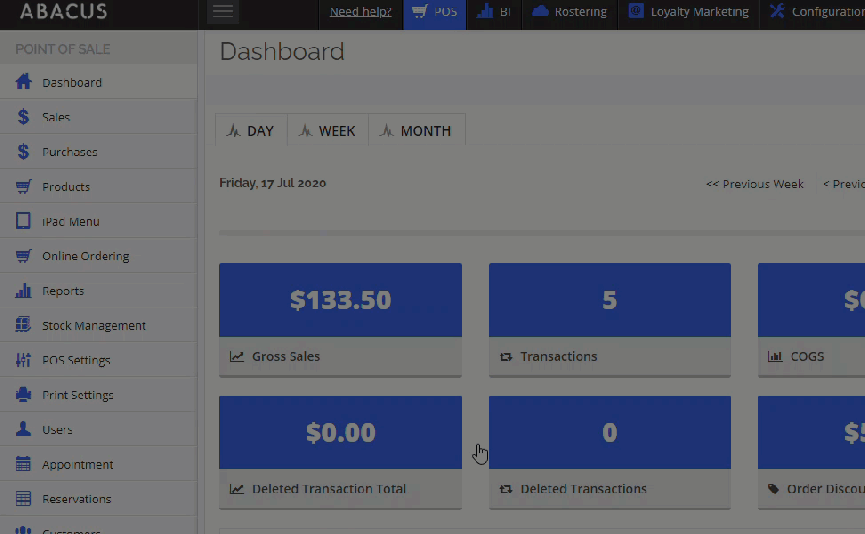
Task: Open iPad Menu tablet icon
Action: click(23, 221)
